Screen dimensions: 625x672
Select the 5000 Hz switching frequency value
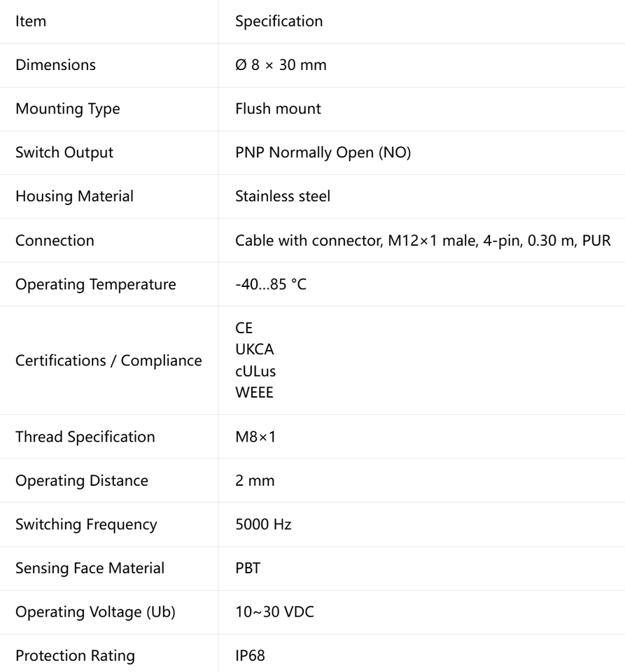[263, 524]
